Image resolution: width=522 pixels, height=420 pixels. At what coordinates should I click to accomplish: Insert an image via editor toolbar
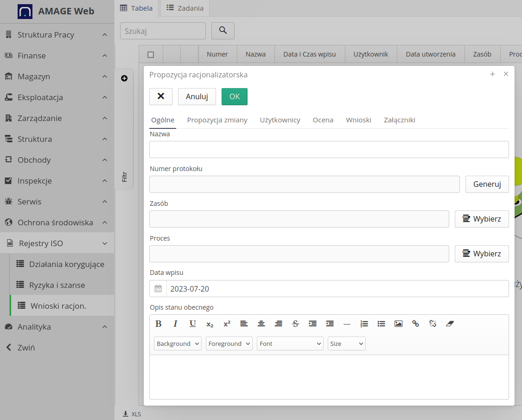tap(398, 324)
